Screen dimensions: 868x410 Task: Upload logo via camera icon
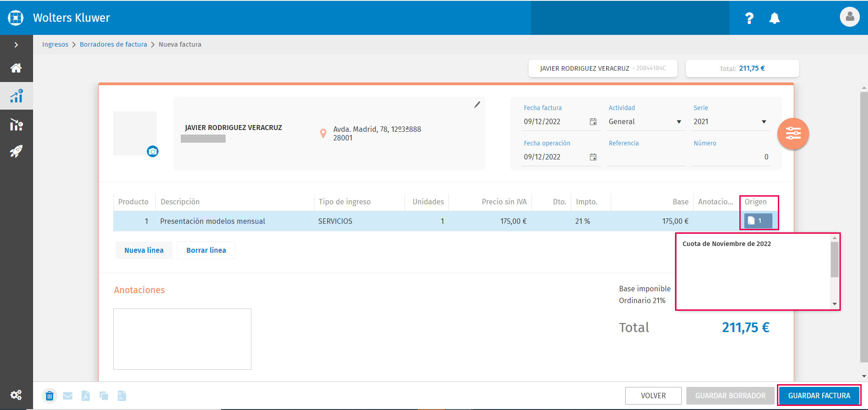coord(153,151)
